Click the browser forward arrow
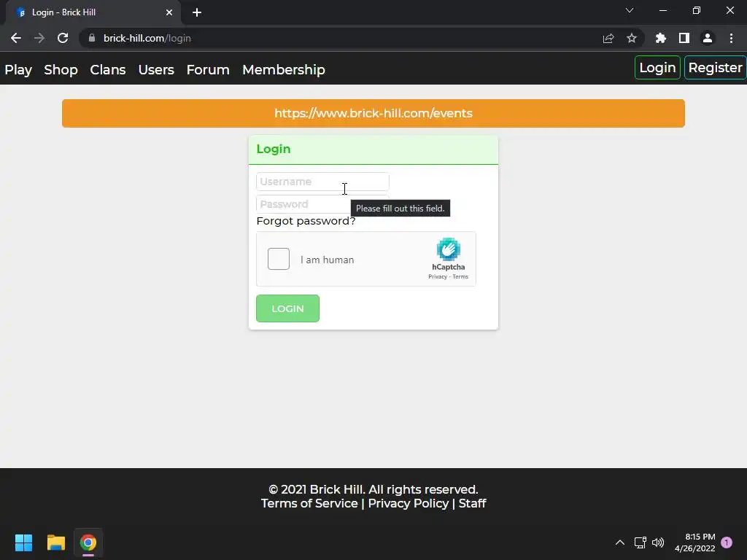747x560 pixels. pos(39,38)
